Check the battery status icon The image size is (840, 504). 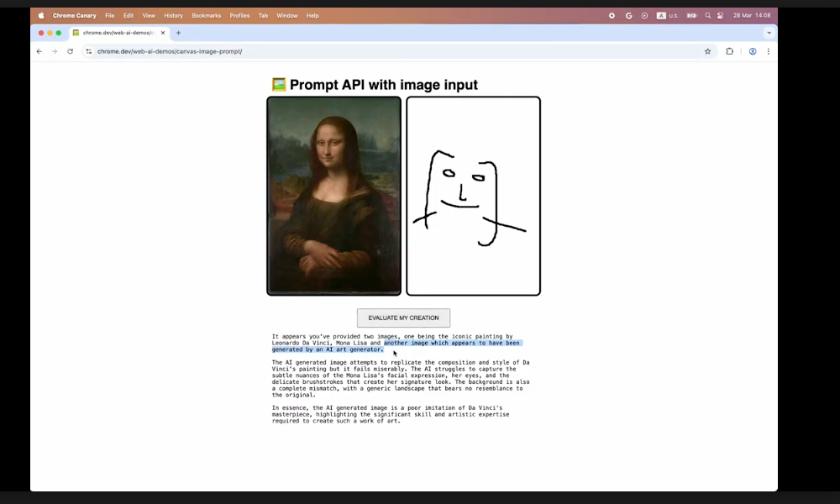tap(691, 15)
